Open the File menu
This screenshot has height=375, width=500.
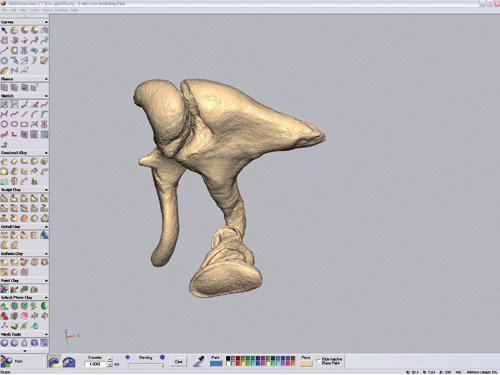click(4, 10)
